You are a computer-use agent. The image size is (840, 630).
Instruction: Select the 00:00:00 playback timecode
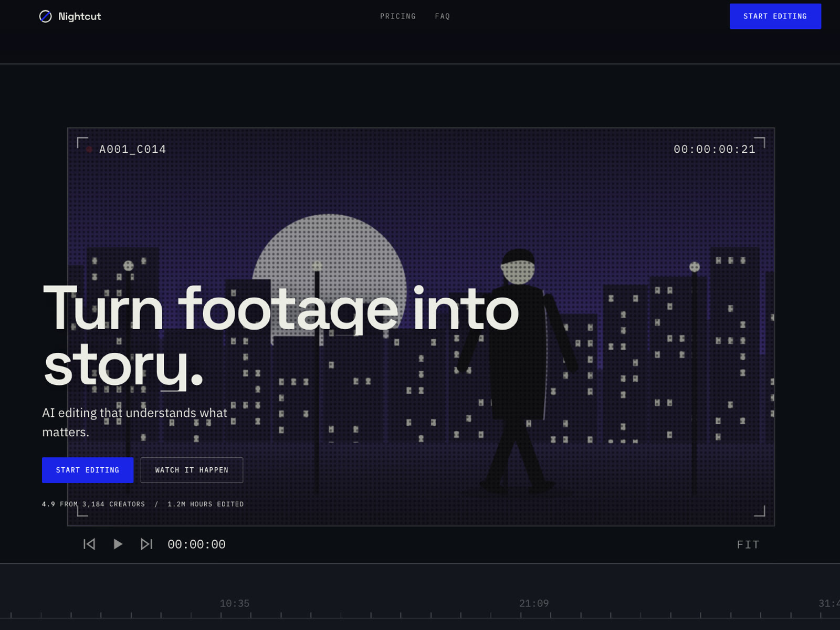(196, 544)
